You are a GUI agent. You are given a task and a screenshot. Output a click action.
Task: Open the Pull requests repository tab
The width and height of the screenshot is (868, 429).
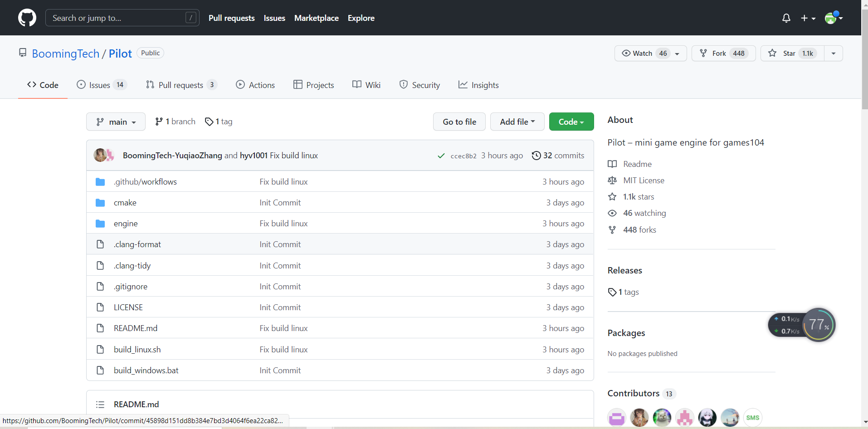click(181, 85)
